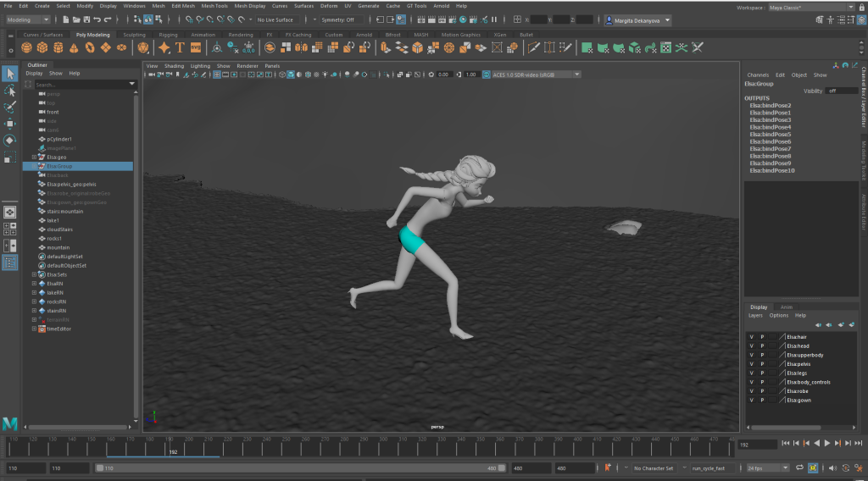
Task: Toggle visibility V for Elsa:head layer
Action: [751, 346]
